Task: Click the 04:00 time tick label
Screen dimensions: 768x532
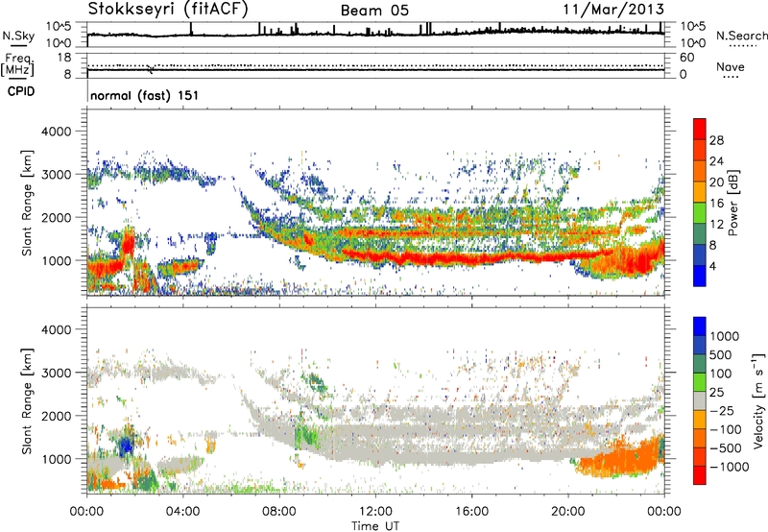Action: coord(182,512)
